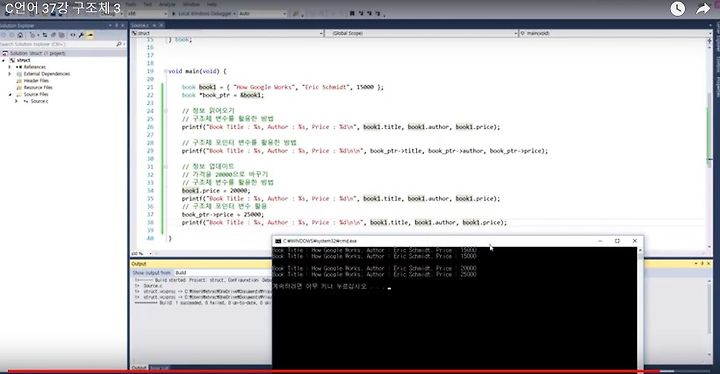Select Source.c in Solution Explorer
Image resolution: width=720 pixels, height=374 pixels.
(39, 101)
